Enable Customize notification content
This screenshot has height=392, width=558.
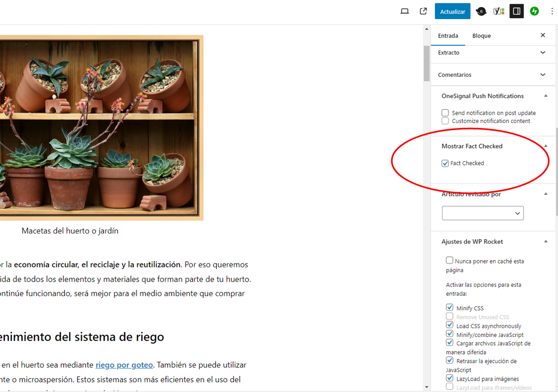tap(445, 121)
